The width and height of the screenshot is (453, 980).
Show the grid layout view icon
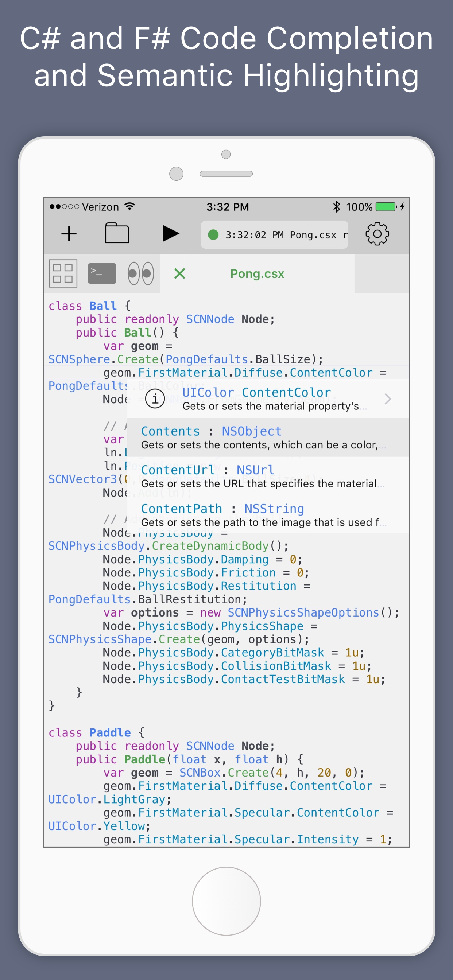63,273
